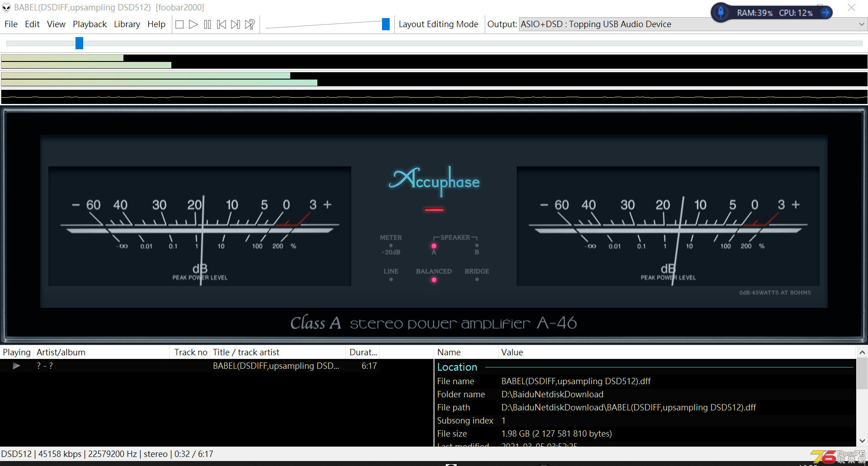868x466 pixels.
Task: Click the status bar playback info
Action: 107,454
